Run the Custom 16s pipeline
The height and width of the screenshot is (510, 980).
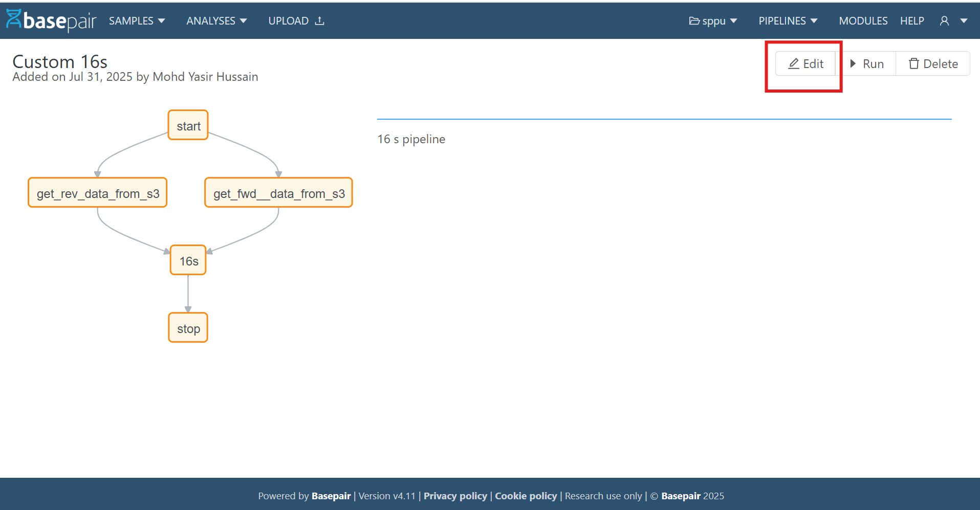tap(868, 63)
